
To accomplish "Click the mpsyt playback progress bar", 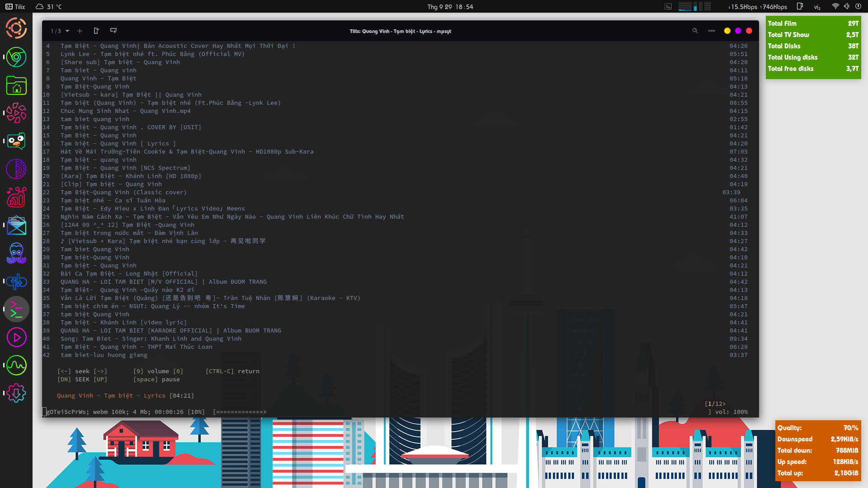I will [240, 412].
